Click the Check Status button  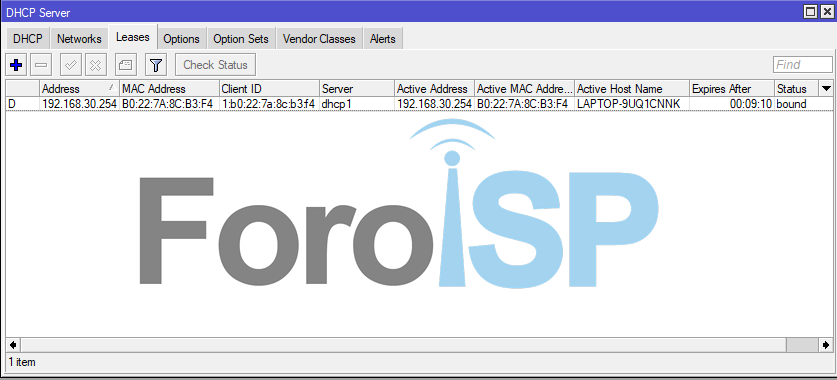(216, 65)
